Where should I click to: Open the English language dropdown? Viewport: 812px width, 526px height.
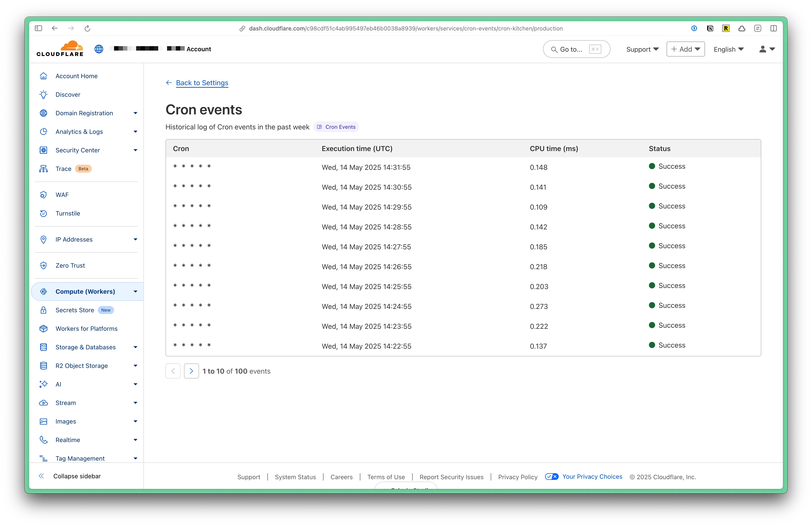728,49
